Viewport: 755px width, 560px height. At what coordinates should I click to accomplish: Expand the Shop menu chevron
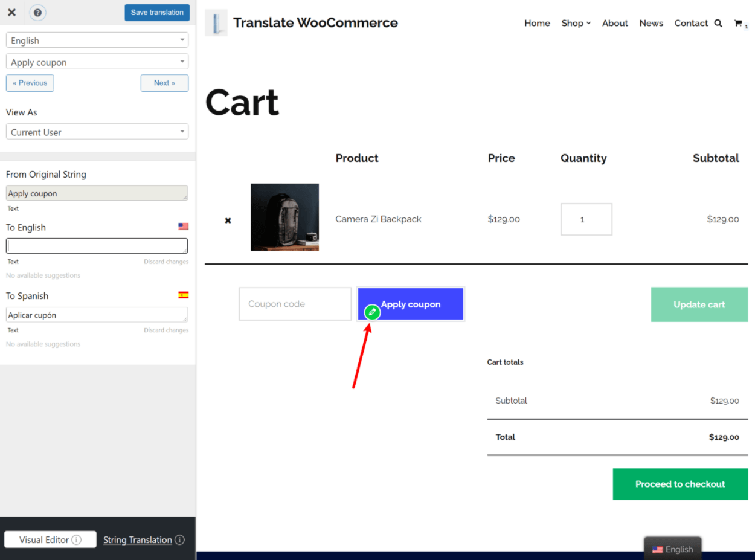pos(587,23)
